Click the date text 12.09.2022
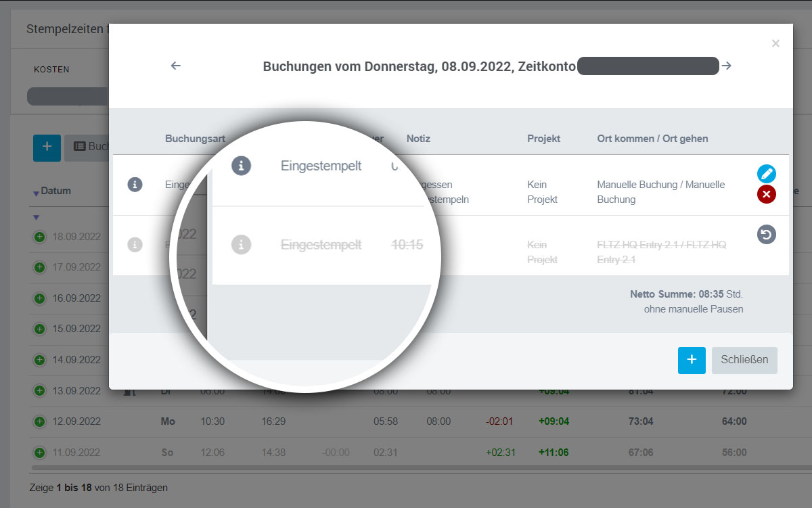 coord(76,421)
